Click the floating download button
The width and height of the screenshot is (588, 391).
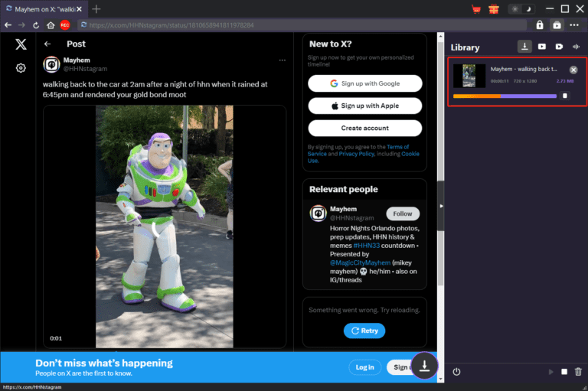click(x=426, y=366)
